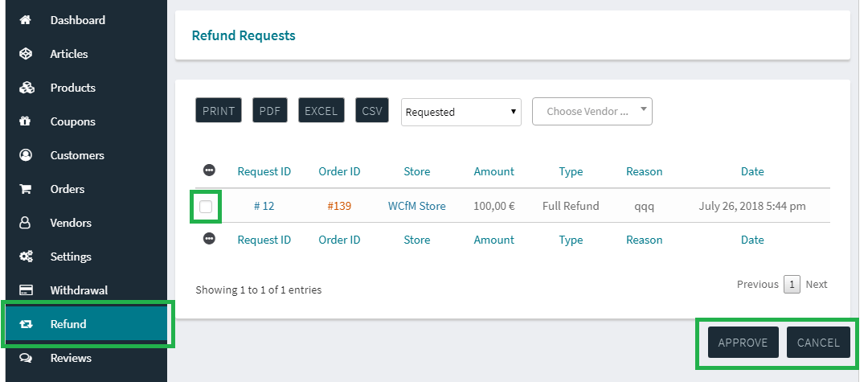Sort by the Type header column
The image size is (868, 382).
pos(571,171)
